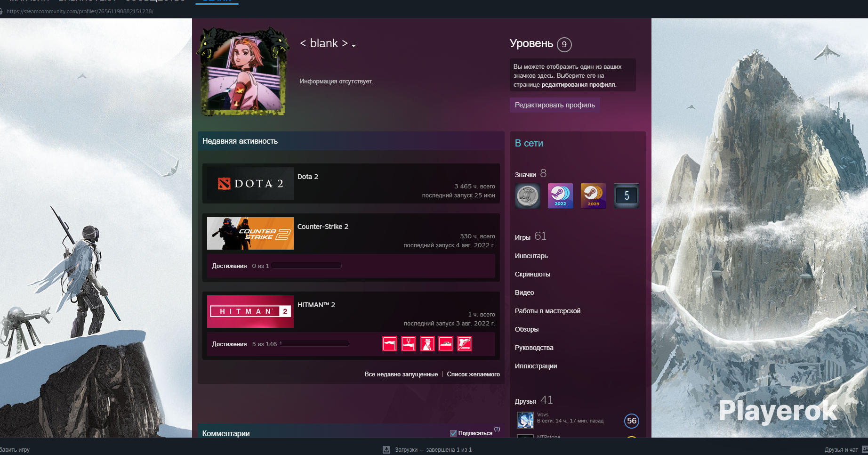868x455 pixels.
Task: Click the 'В сети' online status text
Action: (x=529, y=143)
